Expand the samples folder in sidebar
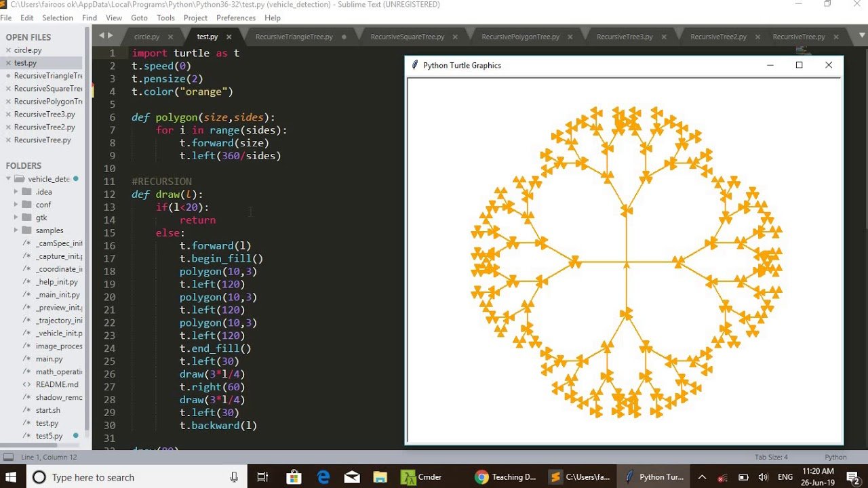 coord(16,230)
